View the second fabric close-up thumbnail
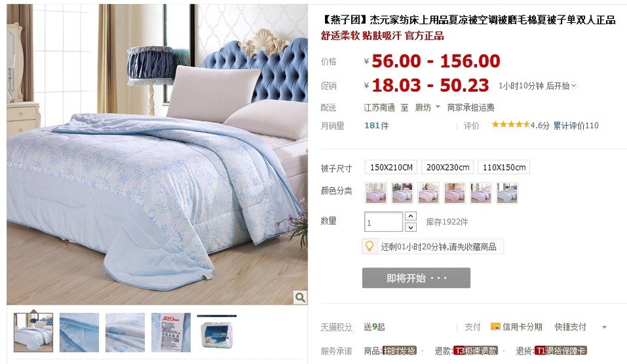 coord(125,332)
